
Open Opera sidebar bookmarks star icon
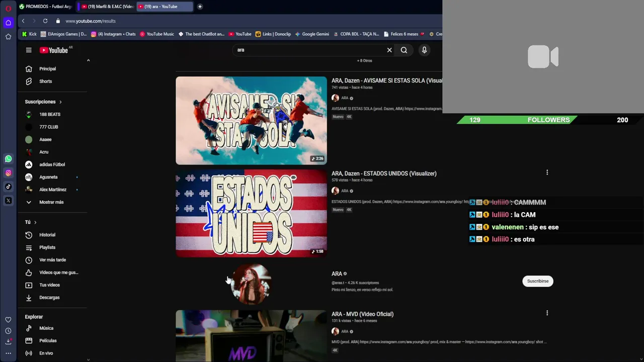8,37
